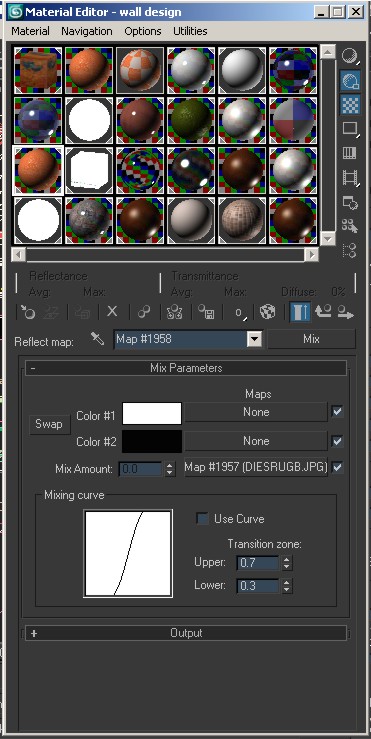Click the white Color #1 swatch

click(x=152, y=414)
